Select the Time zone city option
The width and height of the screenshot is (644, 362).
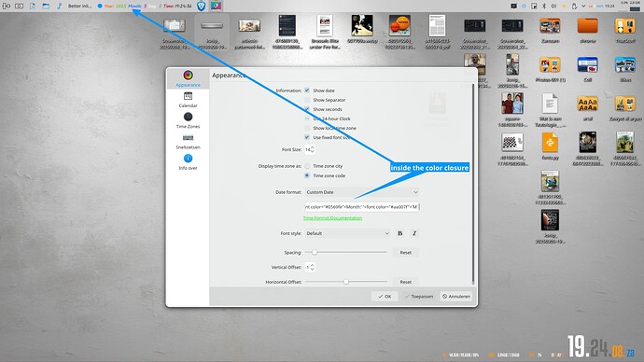[x=307, y=166]
